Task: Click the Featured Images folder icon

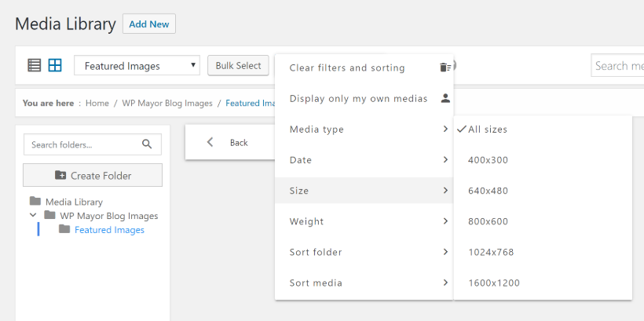Action: pos(64,229)
